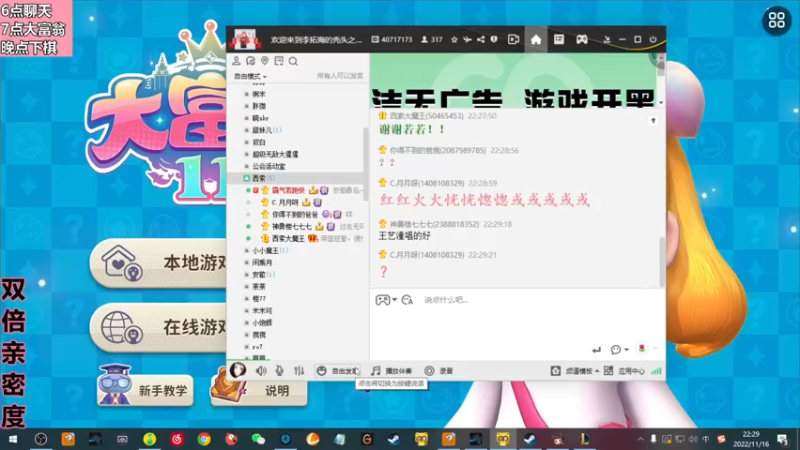The width and height of the screenshot is (800, 450).
Task: Open the channel template grid icon in header
Action: (x=559, y=39)
